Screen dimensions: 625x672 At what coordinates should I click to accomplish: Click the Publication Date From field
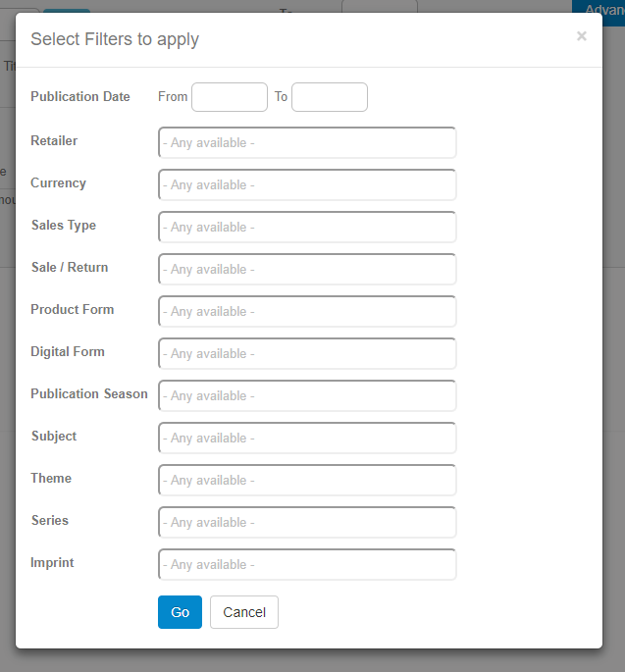[x=230, y=97]
